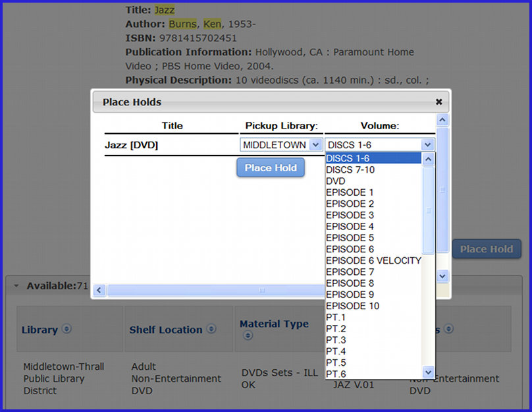The height and width of the screenshot is (412, 532).
Task: Click the volume list scroll-up arrow
Action: (x=428, y=159)
